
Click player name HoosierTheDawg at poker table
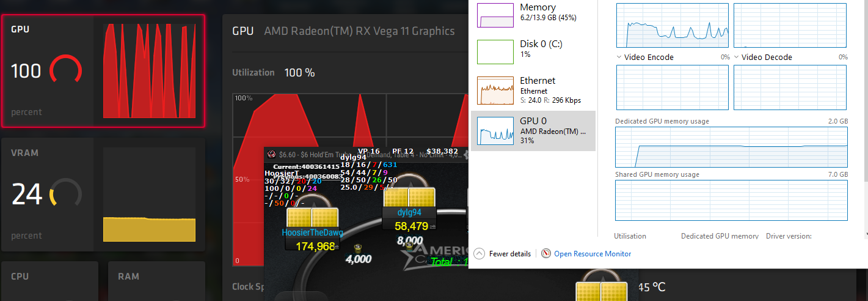click(312, 232)
